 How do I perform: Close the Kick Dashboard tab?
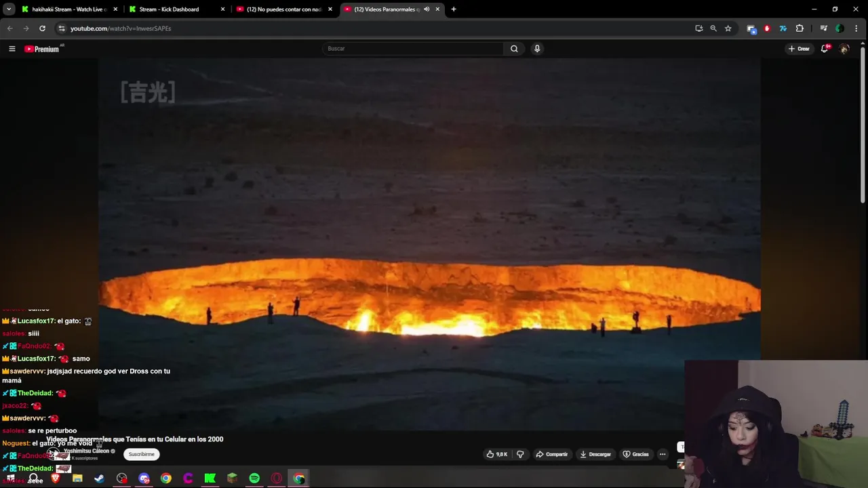coord(222,9)
